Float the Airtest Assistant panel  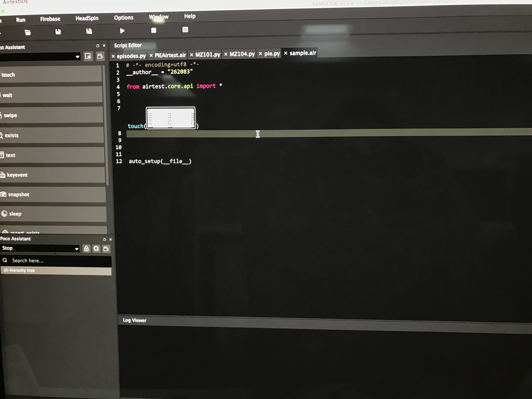[x=98, y=46]
